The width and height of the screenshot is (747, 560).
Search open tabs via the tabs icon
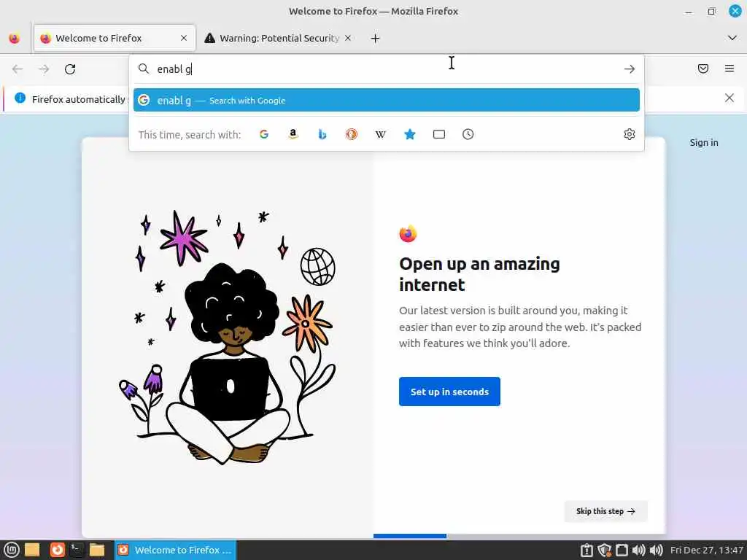pos(439,134)
